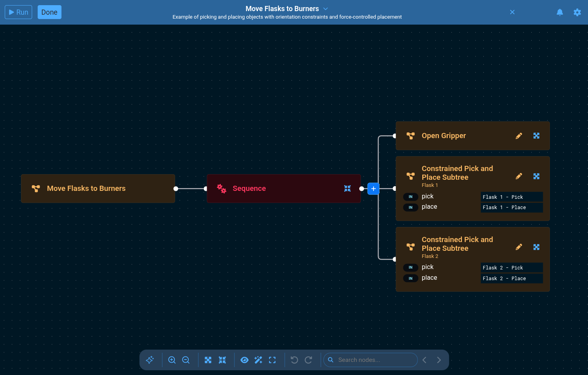Toggle visibility with the eye icon
Image resolution: width=588 pixels, height=375 pixels.
point(244,360)
